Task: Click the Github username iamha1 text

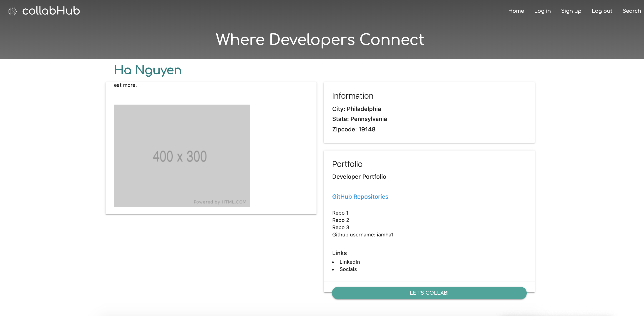Action: pyautogui.click(x=362, y=235)
